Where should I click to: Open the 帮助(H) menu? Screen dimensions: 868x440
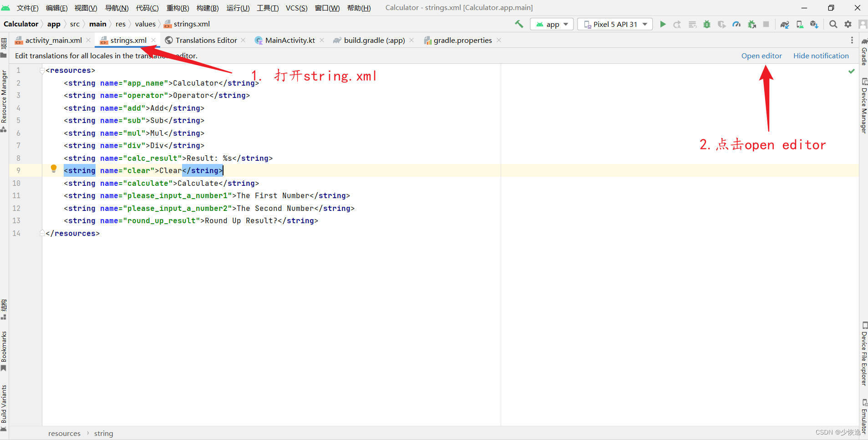click(359, 8)
